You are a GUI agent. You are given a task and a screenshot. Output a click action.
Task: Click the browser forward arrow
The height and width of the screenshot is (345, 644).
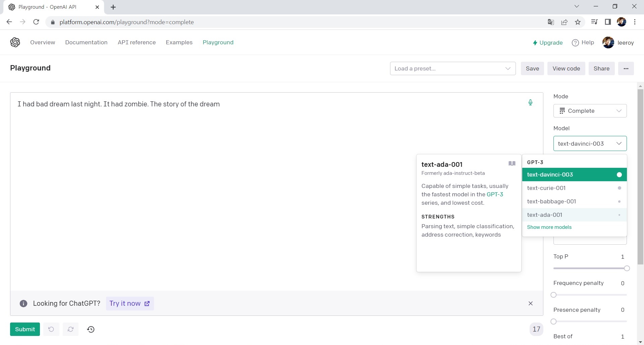tap(22, 22)
